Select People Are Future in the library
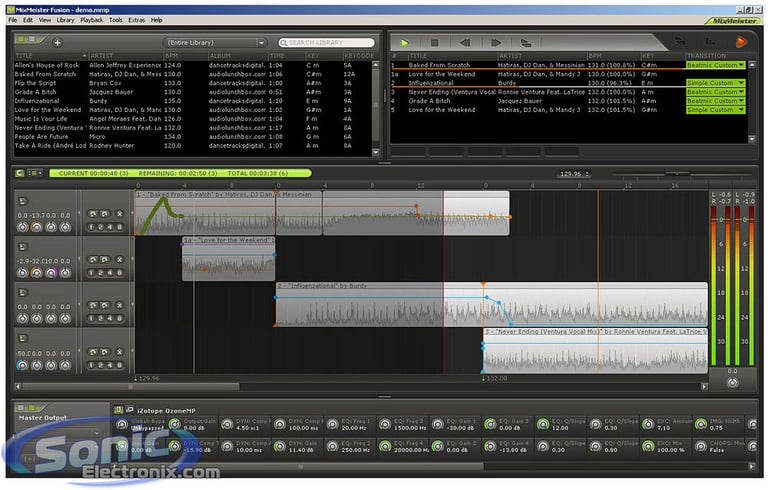This screenshot has height=490, width=768. pos(193,137)
